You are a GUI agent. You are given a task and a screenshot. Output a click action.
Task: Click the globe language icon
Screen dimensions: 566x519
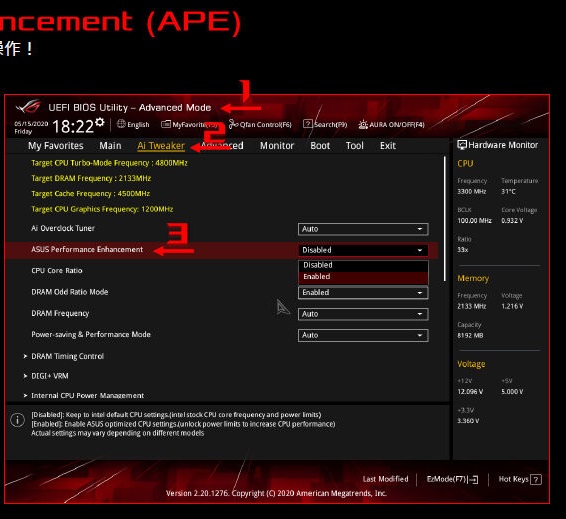click(121, 124)
